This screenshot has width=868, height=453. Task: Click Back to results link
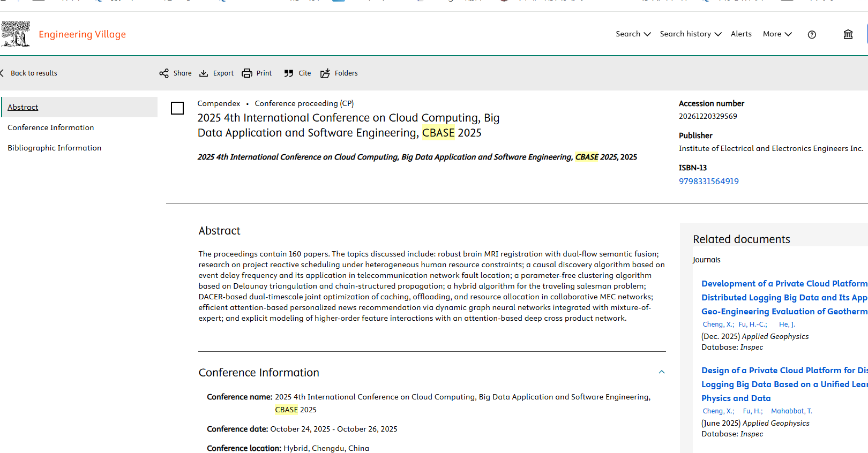point(34,73)
